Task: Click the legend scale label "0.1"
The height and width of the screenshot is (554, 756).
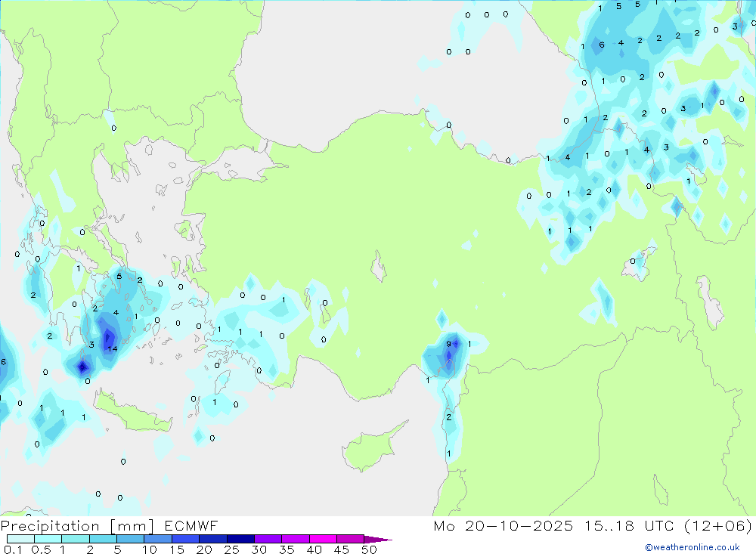Action: tap(13, 549)
